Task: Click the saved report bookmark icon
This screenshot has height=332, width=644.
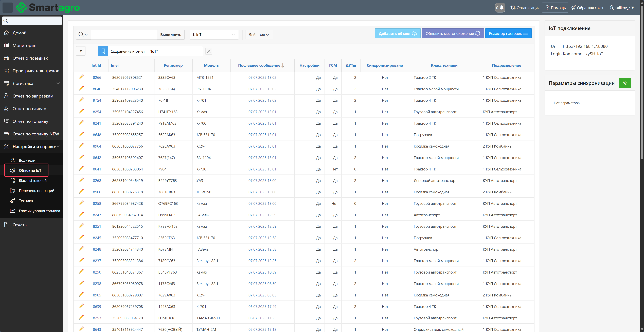Action: (103, 51)
